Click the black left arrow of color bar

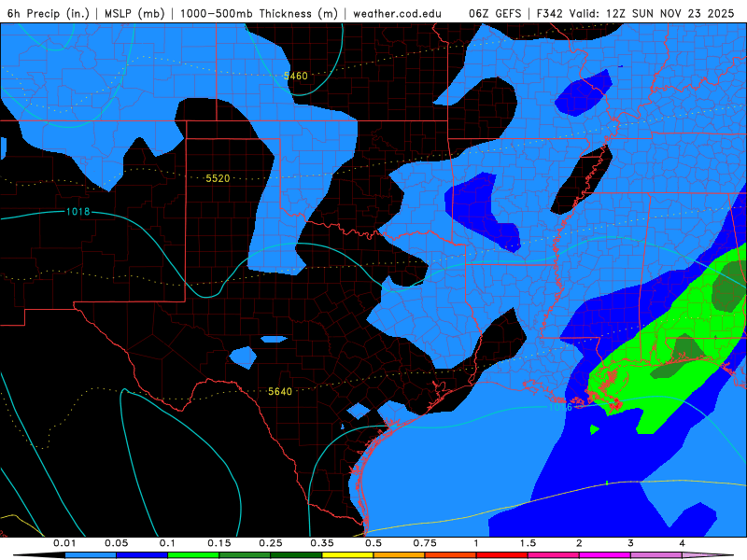click(39, 555)
